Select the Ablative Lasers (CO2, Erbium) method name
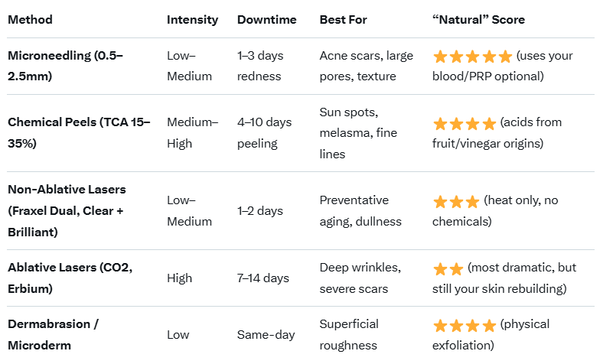 [x=70, y=278]
